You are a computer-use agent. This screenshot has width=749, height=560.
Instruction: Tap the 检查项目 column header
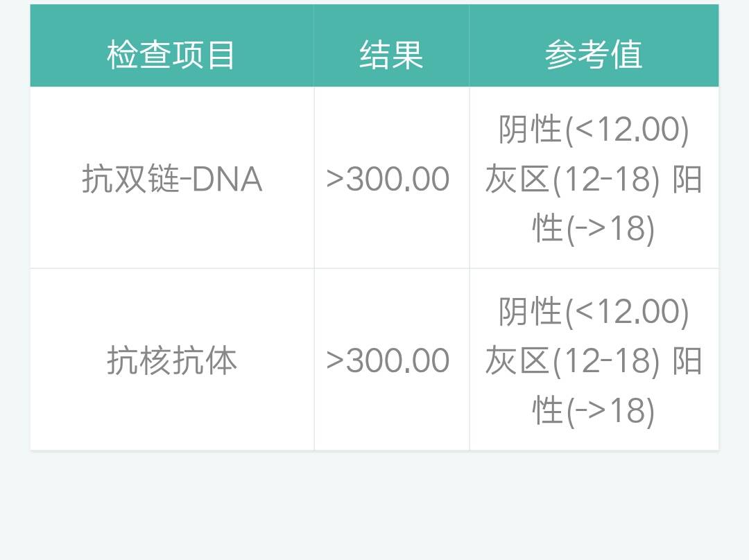[171, 55]
